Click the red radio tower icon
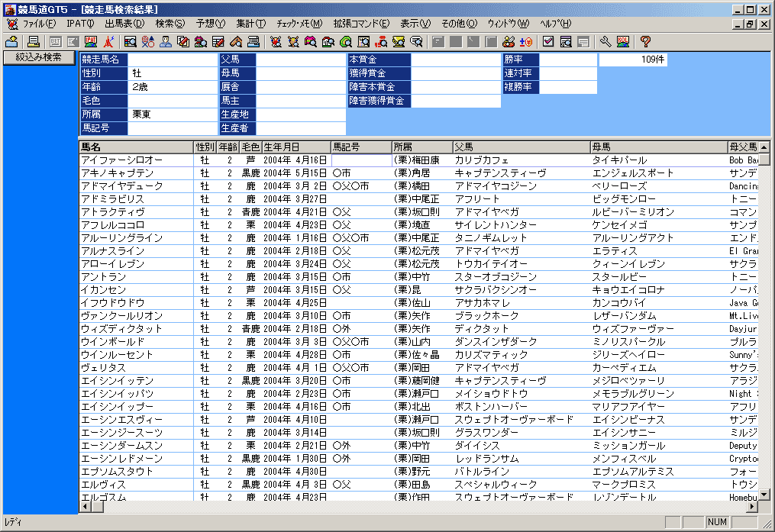 click(109, 41)
